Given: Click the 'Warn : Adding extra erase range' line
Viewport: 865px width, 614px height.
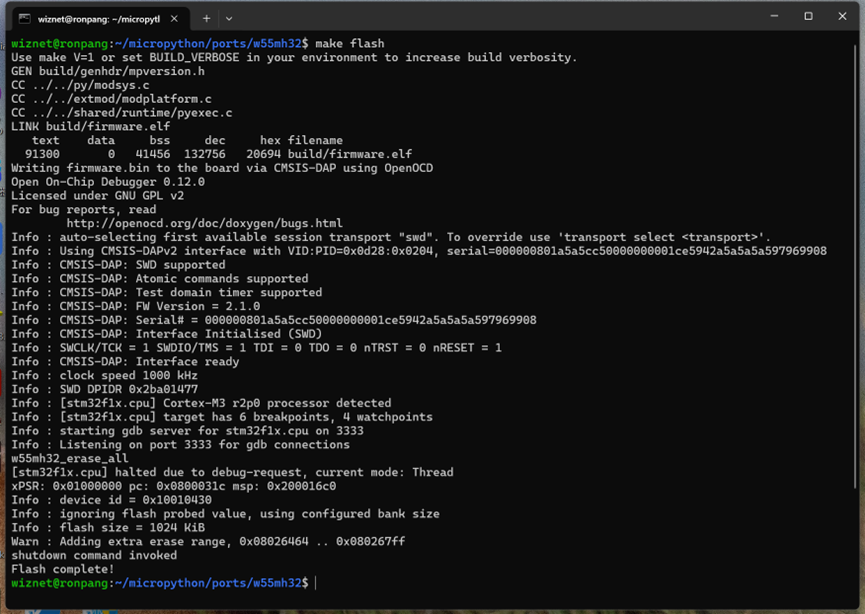Looking at the screenshot, I should coord(208,541).
